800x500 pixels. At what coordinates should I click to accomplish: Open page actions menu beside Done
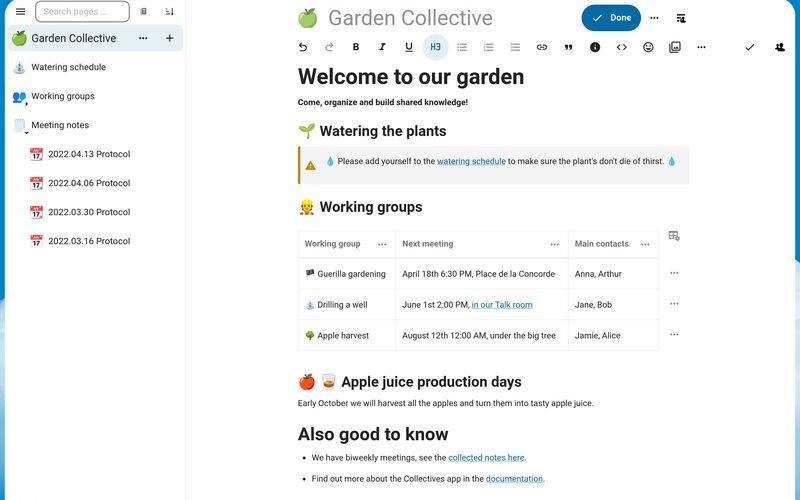point(654,18)
